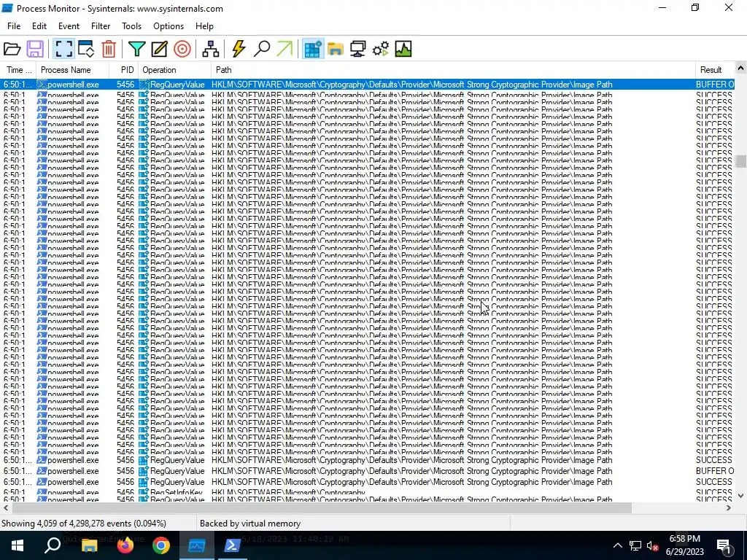Open the Filter menu
The image size is (747, 560).
coord(101,26)
